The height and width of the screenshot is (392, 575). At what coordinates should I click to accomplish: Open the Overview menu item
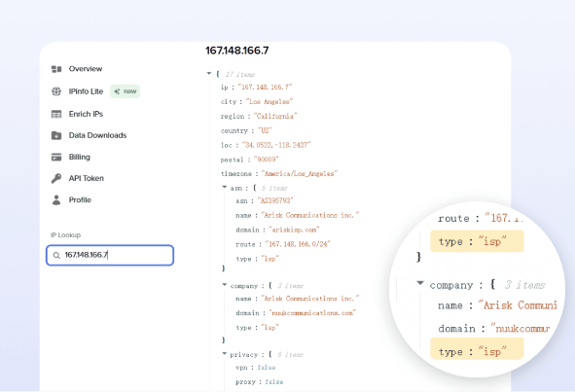point(86,69)
